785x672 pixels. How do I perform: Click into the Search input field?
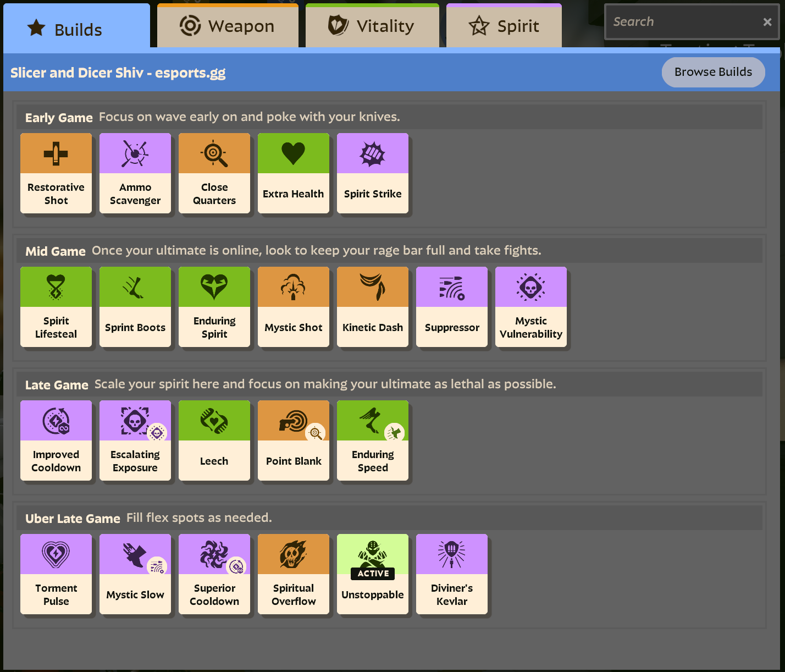[682, 22]
